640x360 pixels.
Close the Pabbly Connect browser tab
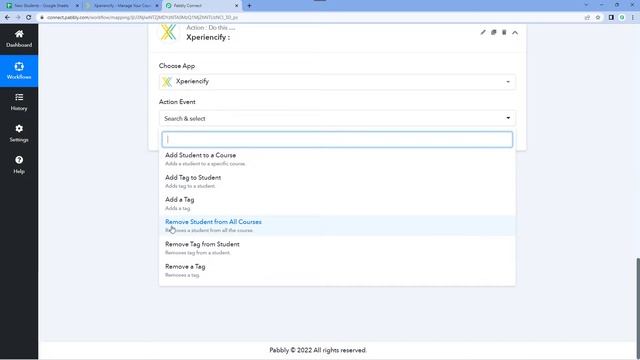[236, 6]
